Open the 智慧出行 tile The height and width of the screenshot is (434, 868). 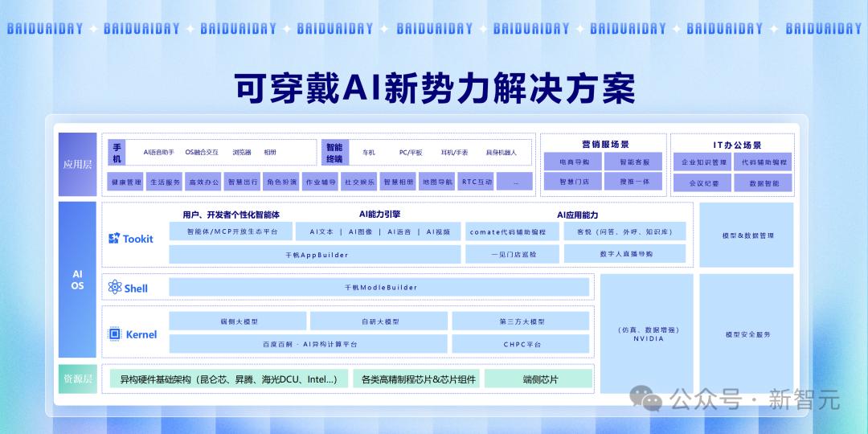243,182
